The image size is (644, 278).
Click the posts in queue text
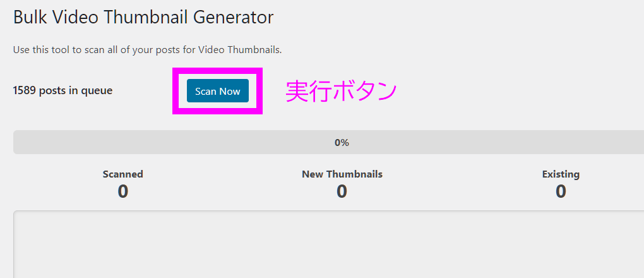point(76,90)
